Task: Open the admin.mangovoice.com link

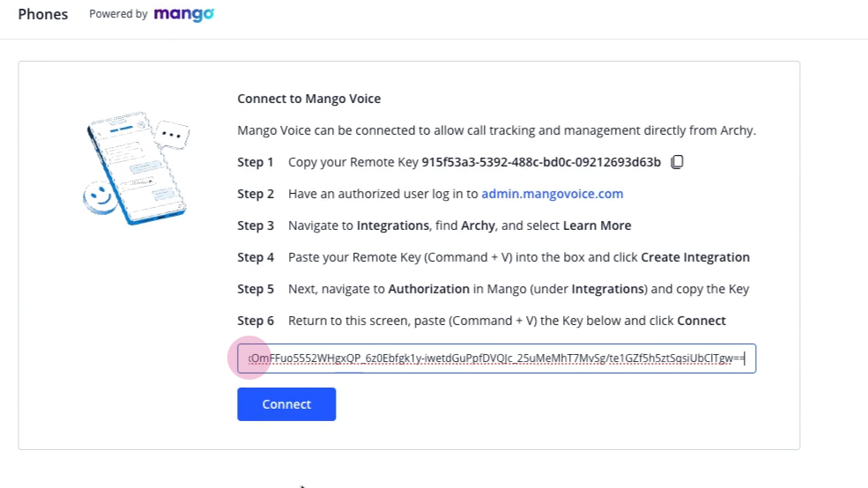Action: pos(552,194)
